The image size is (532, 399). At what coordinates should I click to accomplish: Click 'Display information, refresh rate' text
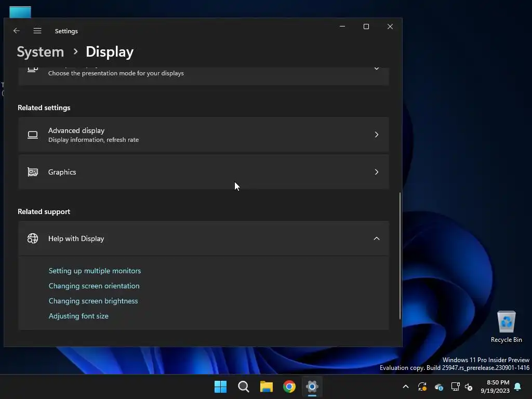click(94, 140)
